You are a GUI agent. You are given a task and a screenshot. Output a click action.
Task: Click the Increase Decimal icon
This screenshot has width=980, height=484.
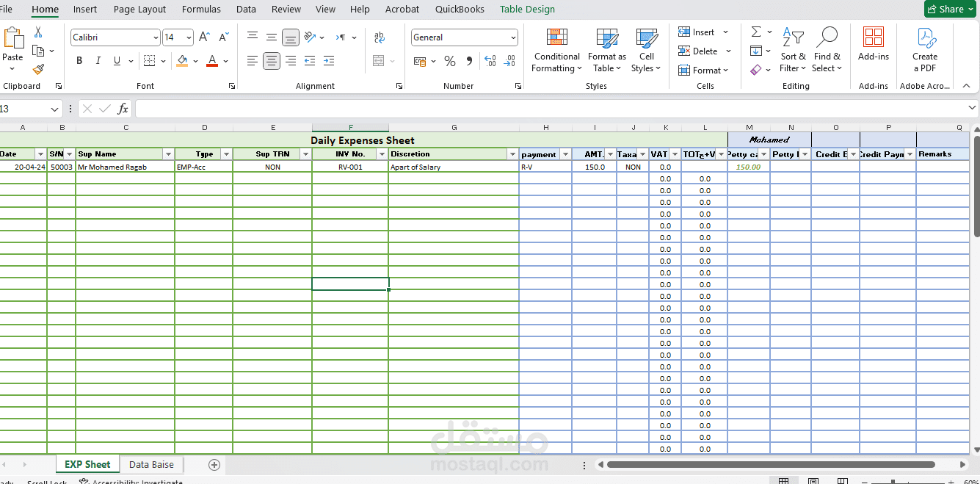pos(490,61)
